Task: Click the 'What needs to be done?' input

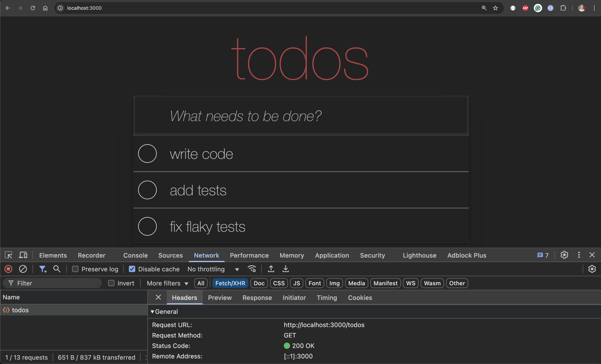Action: pos(301,116)
